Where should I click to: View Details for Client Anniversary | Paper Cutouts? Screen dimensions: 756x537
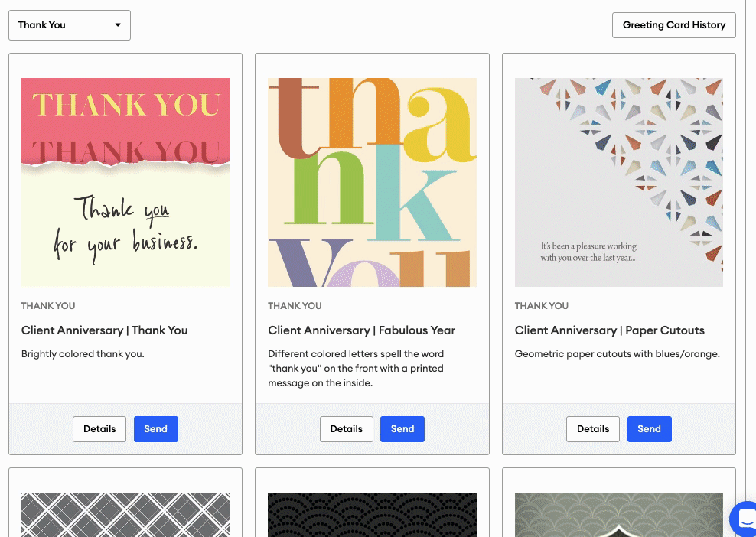point(593,429)
